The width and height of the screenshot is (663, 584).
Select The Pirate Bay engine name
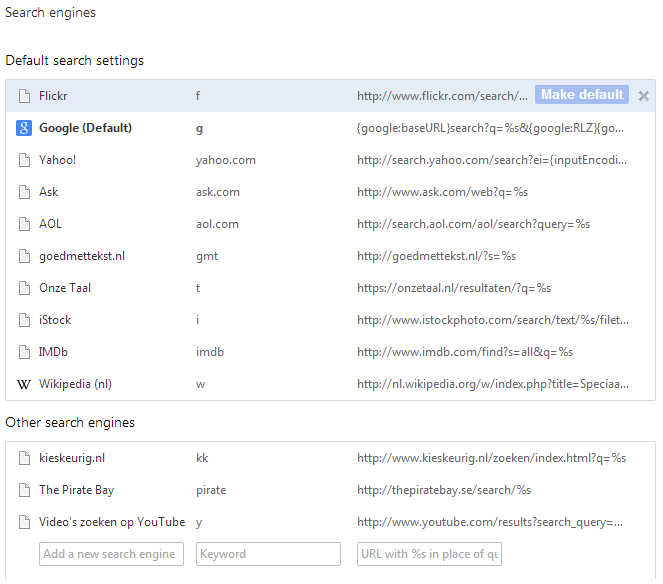coord(77,490)
